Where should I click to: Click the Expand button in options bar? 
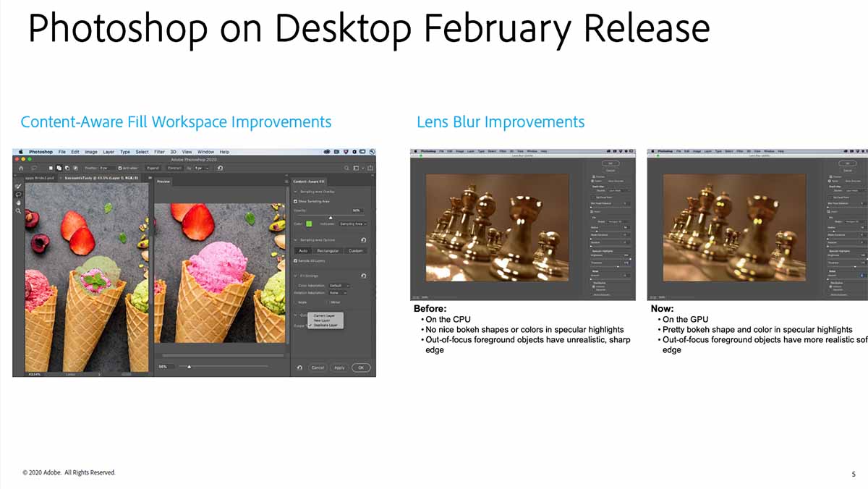153,168
